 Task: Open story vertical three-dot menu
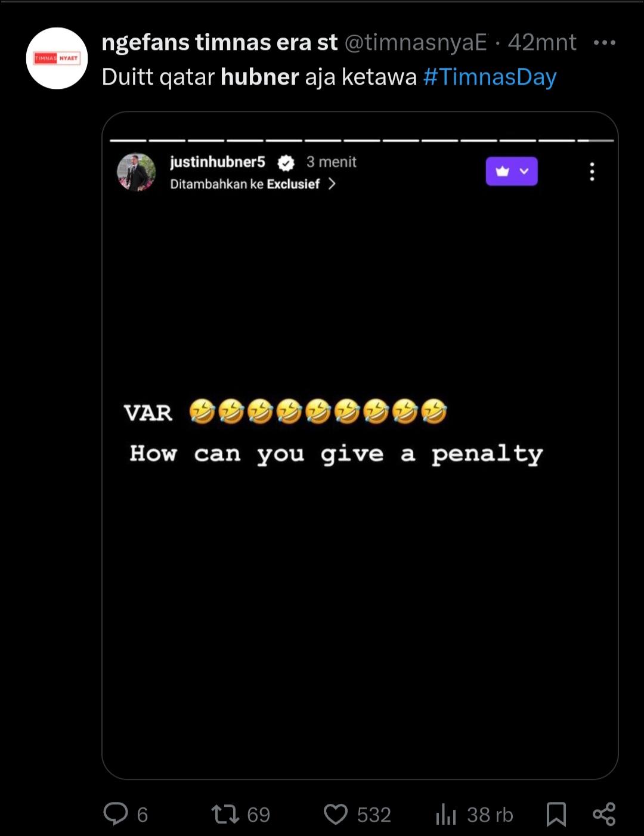pyautogui.click(x=592, y=172)
